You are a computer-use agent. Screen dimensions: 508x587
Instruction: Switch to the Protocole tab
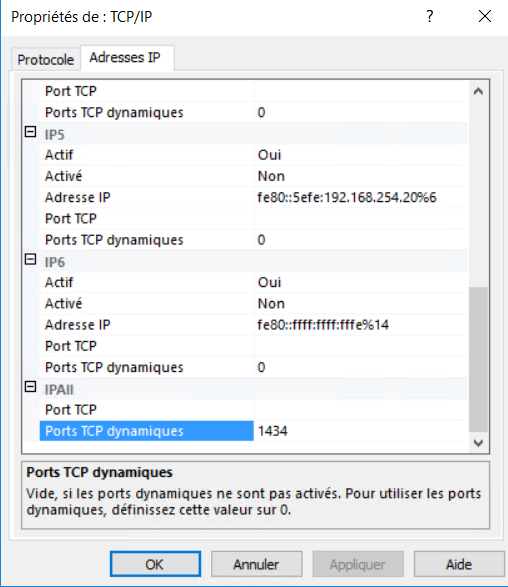click(46, 60)
